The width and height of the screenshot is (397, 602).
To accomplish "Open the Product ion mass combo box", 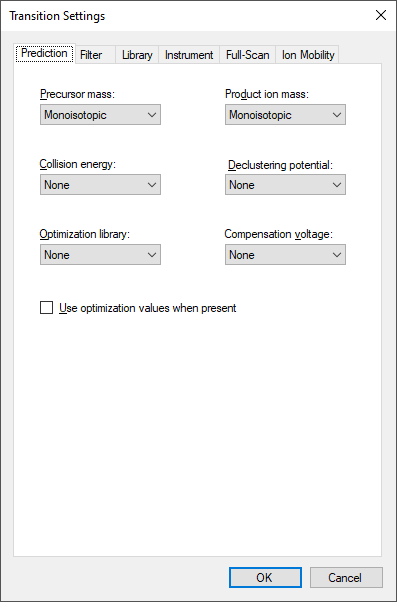I will coord(285,114).
